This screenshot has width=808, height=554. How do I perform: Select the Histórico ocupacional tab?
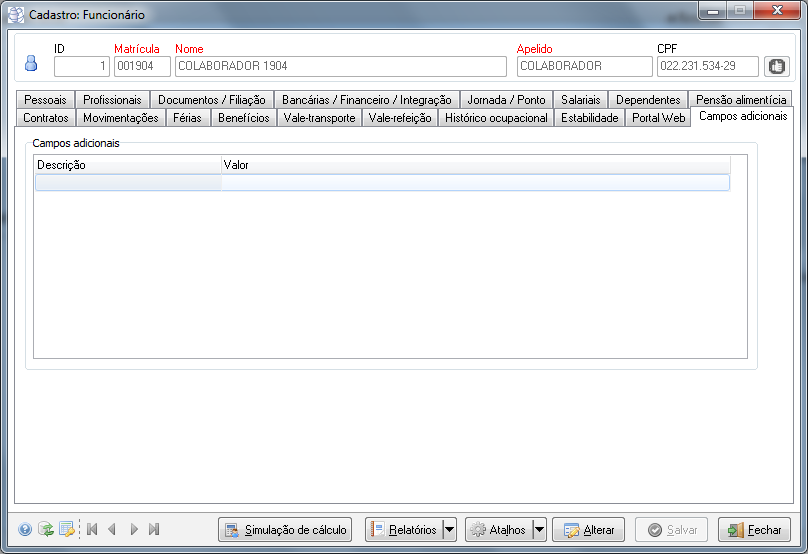pyautogui.click(x=496, y=118)
